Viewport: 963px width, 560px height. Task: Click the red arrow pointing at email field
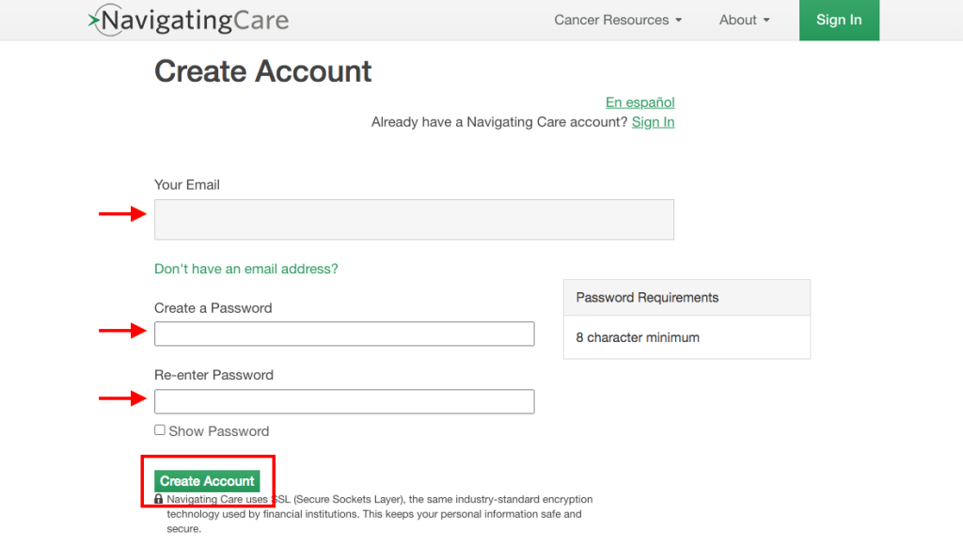(123, 213)
